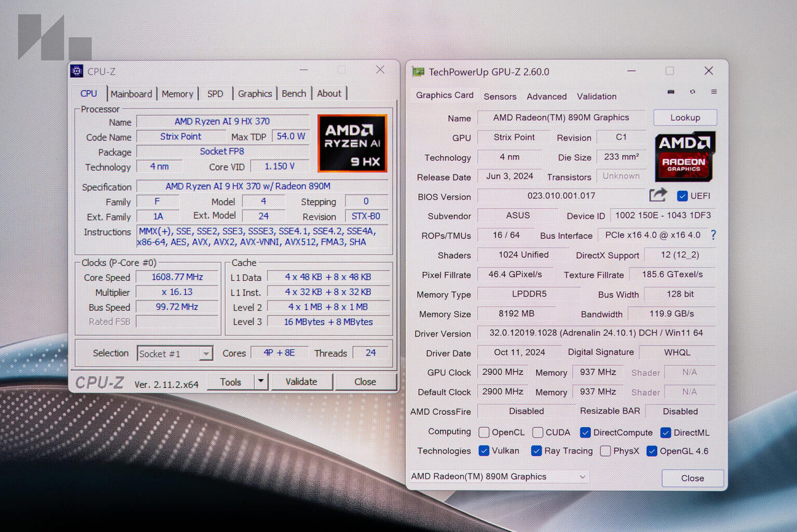Open the Socket #1 selection dropdown
The image size is (797, 532).
(x=207, y=353)
